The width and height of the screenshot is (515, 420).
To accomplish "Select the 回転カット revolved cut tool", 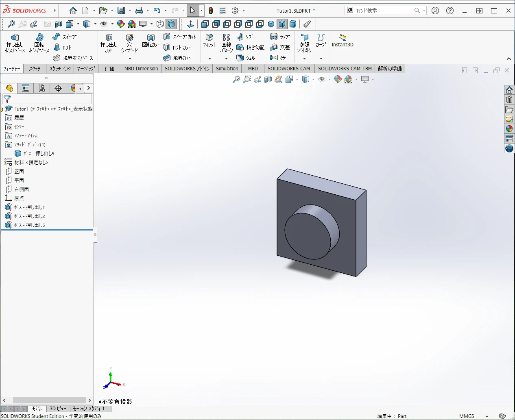I will click(x=151, y=41).
